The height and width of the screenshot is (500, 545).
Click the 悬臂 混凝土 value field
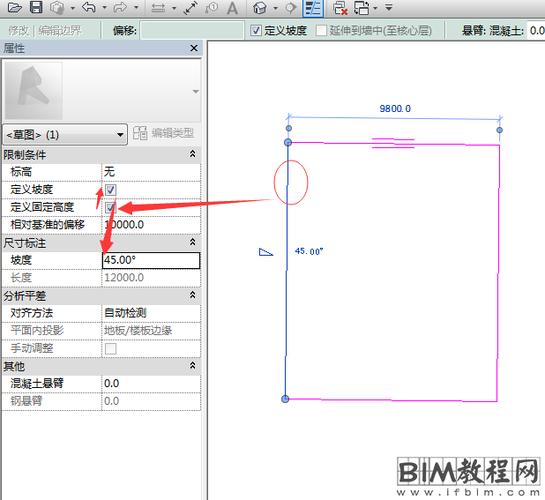(536, 31)
